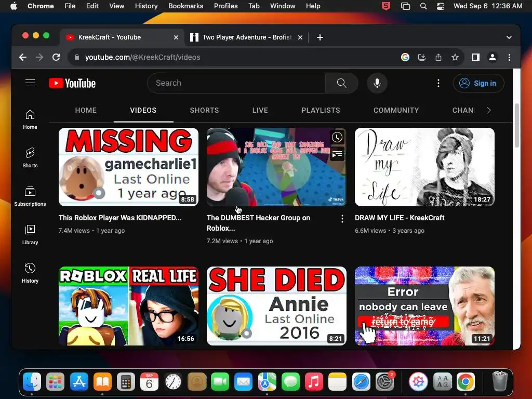Click the page vertical scrollbar

pyautogui.click(x=517, y=126)
